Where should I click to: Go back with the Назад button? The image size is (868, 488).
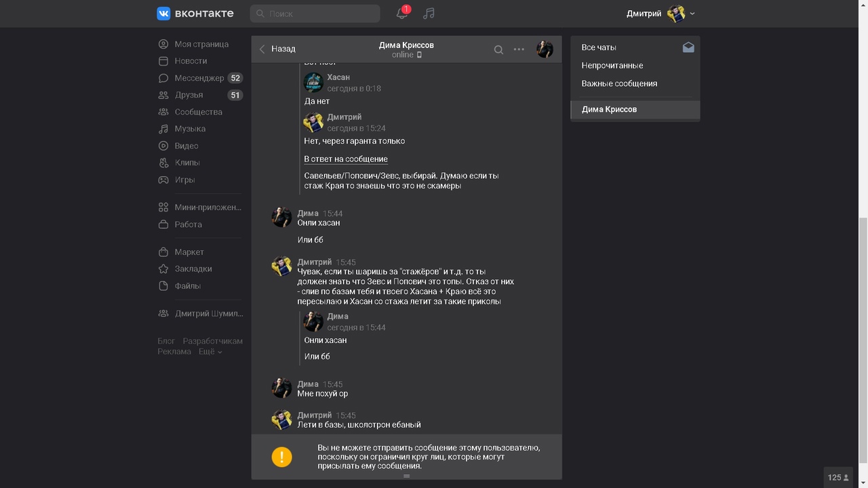point(277,49)
